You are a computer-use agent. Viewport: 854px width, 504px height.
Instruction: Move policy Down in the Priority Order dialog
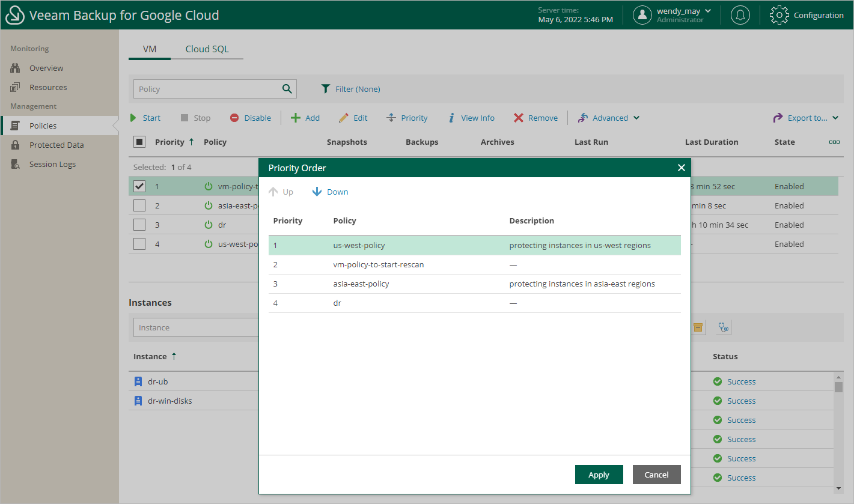pos(330,192)
